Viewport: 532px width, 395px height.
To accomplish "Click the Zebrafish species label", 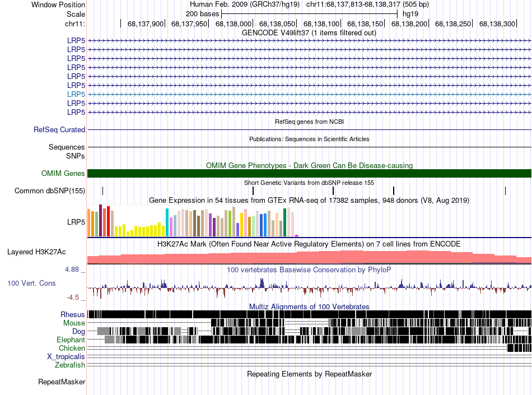I will pyautogui.click(x=70, y=365).
